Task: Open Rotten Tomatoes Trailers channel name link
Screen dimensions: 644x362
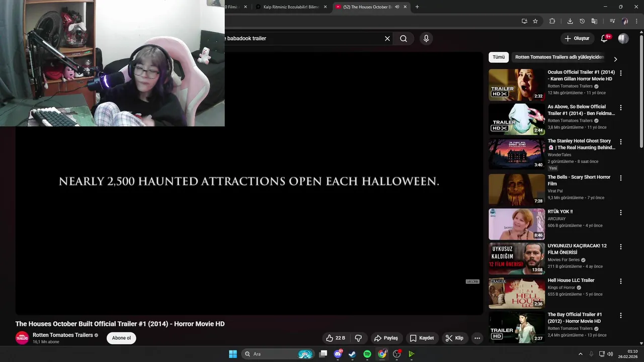Action: point(63,335)
